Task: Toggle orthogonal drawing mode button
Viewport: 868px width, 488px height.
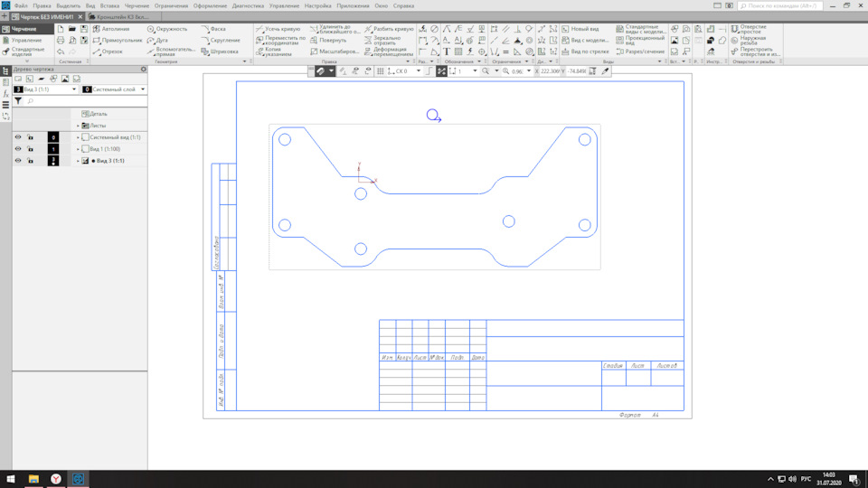Action: 429,71
